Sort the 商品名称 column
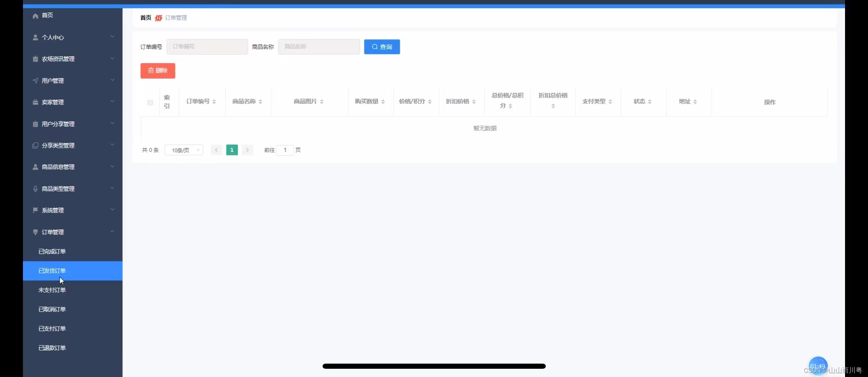Screen dimensions: 868x377 [x=261, y=102]
